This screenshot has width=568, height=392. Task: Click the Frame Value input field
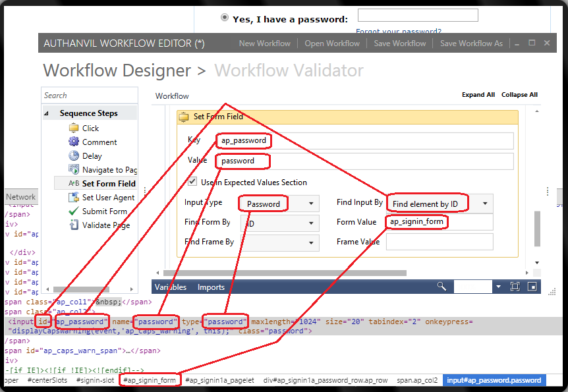[x=440, y=242]
